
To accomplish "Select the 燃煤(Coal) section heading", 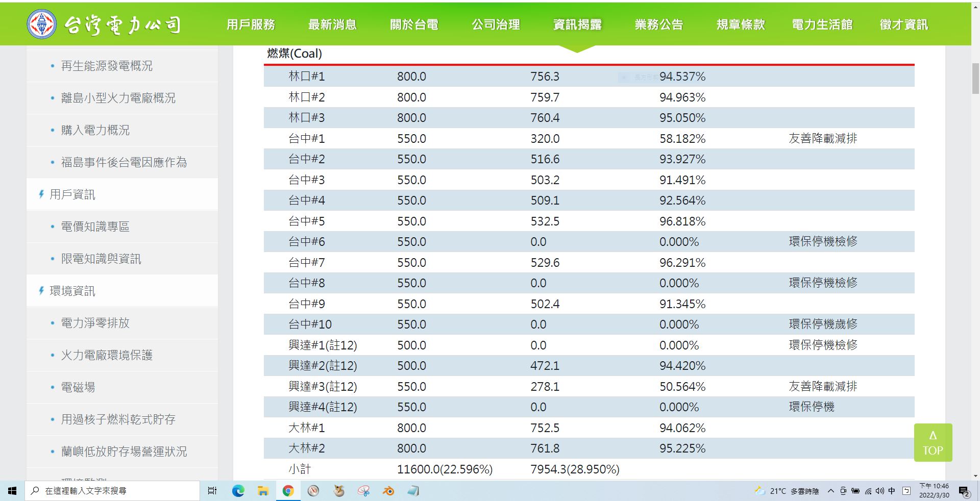I will click(x=295, y=54).
